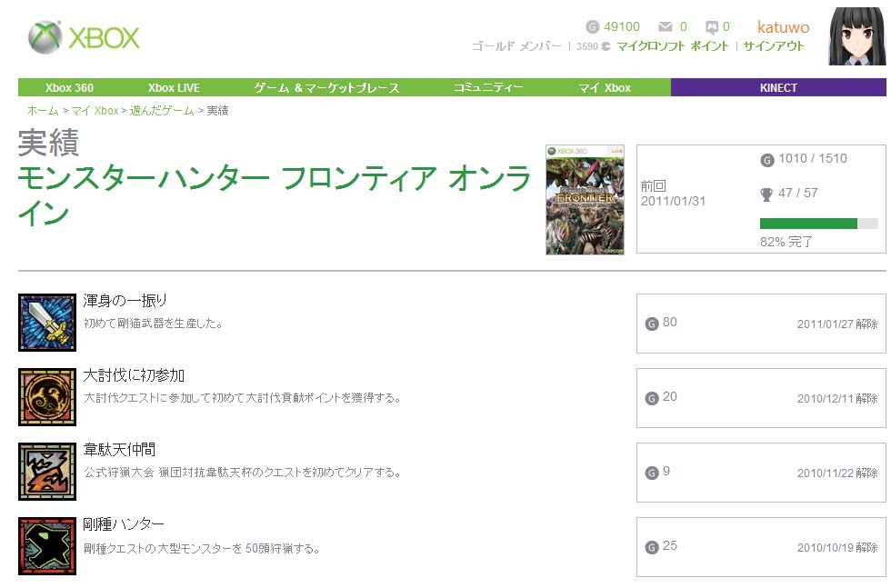Screen dimensions: 891x588
Task: Click the 渾身の一振り sword achievement icon
Action: [x=47, y=322]
